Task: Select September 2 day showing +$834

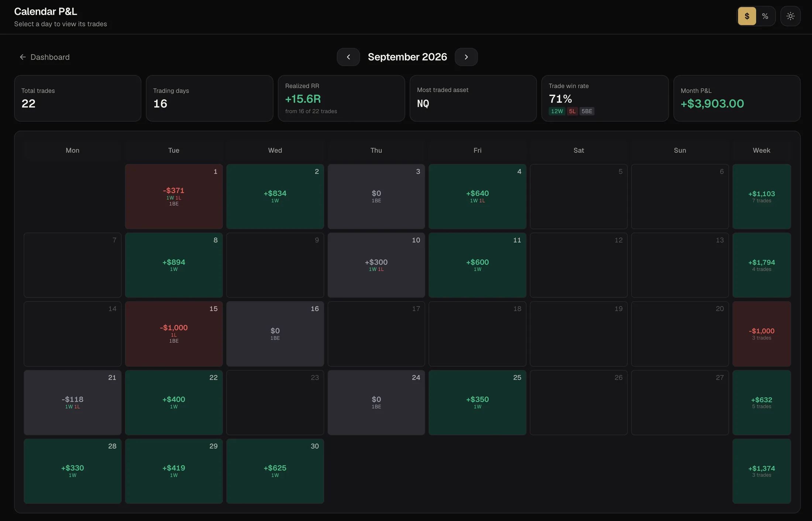Action: point(275,196)
